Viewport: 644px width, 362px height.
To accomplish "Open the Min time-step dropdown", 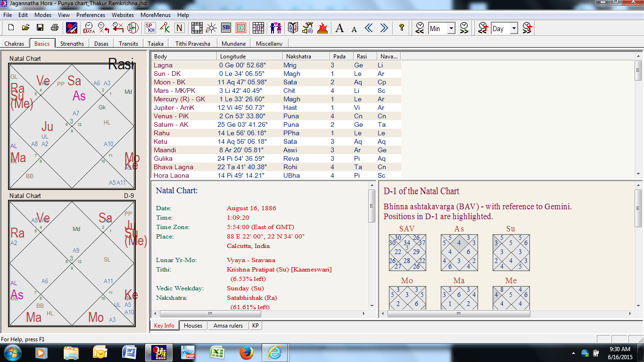I will coord(451,28).
